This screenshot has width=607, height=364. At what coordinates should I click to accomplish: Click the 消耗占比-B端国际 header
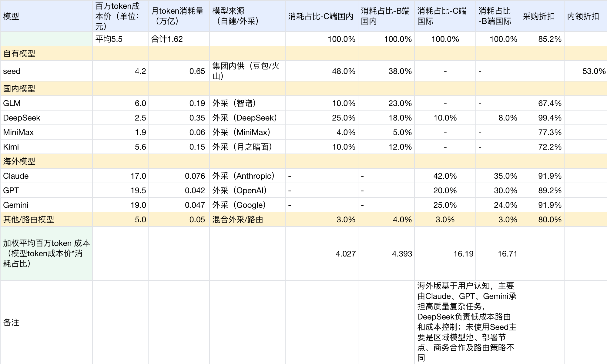(498, 16)
